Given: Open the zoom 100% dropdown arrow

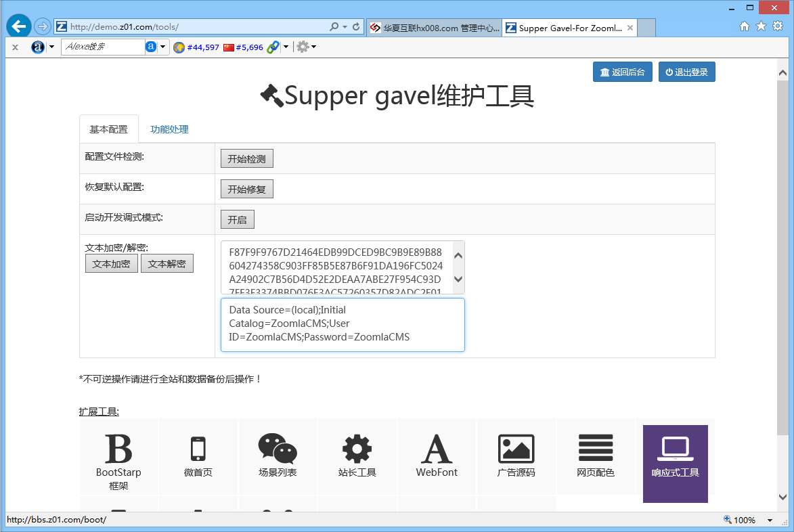Looking at the screenshot, I should coord(770,520).
